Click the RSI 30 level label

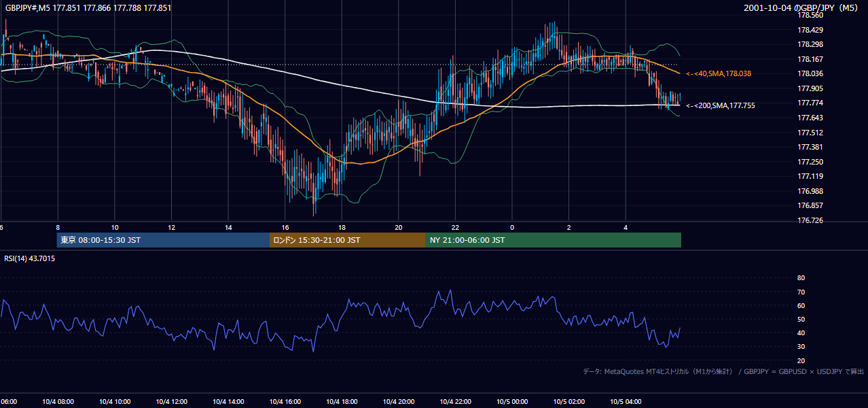click(x=801, y=347)
